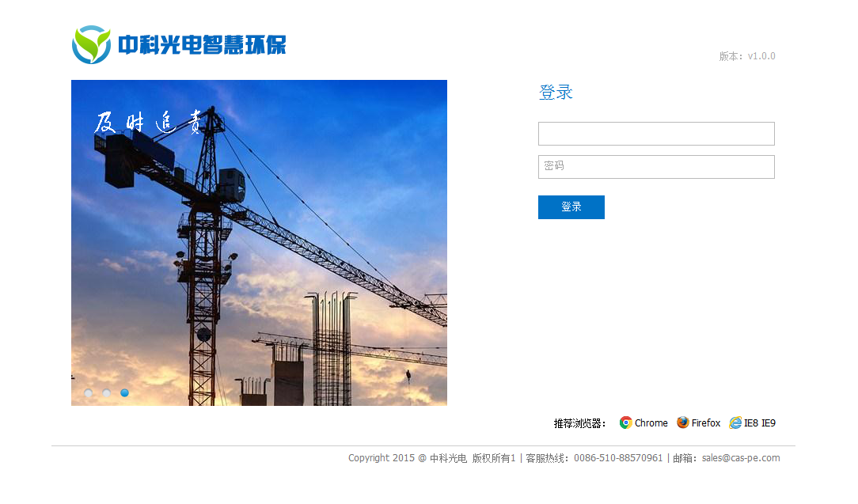Image resolution: width=858 pixels, height=504 pixels.
Task: Open the Chrome text link
Action: click(x=651, y=423)
